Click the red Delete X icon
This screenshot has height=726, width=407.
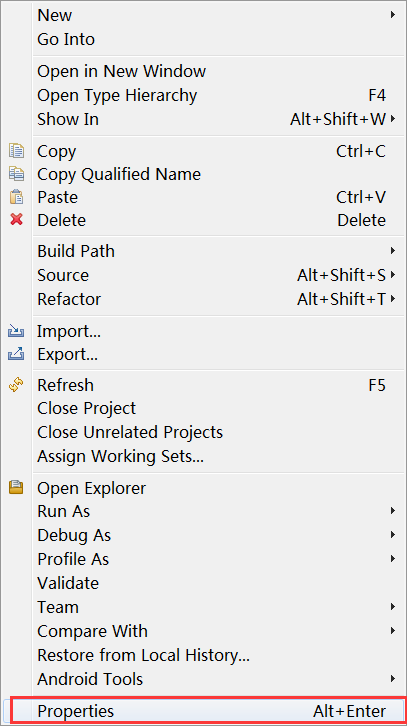[16, 219]
